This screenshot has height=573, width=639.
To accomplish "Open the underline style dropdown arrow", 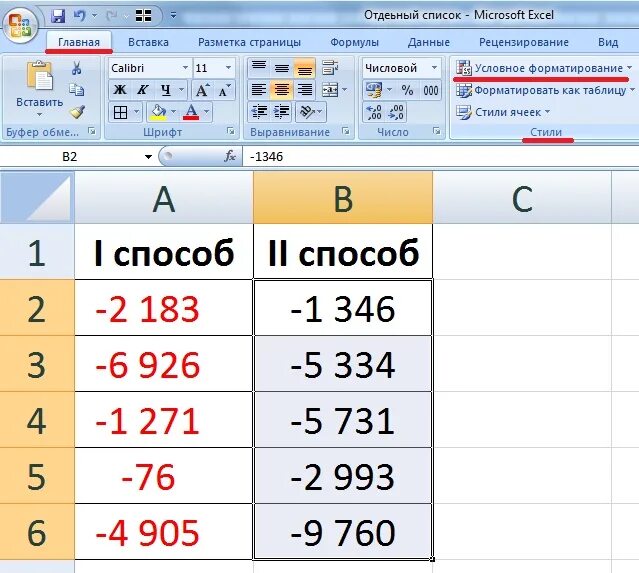I will point(181,90).
